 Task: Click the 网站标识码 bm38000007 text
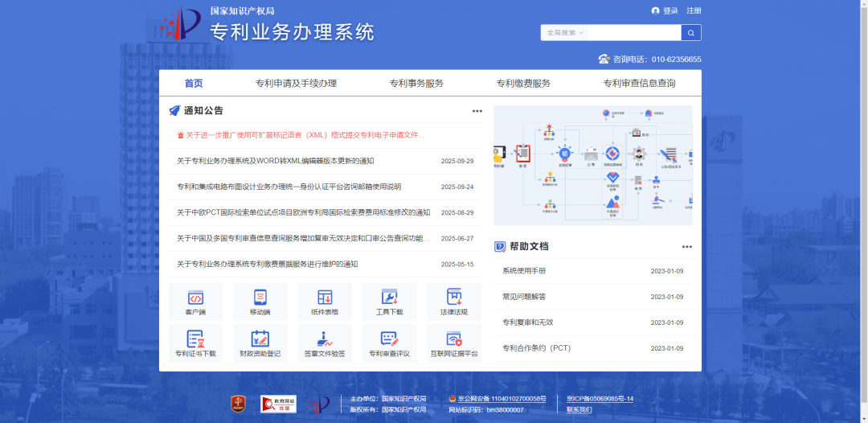[486, 410]
